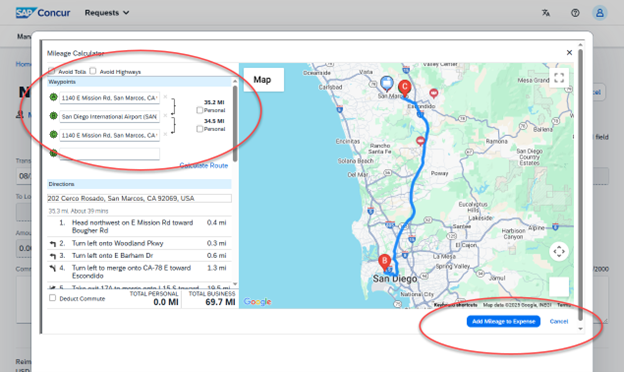
Task: Open the help question mark icon
Action: (x=575, y=13)
